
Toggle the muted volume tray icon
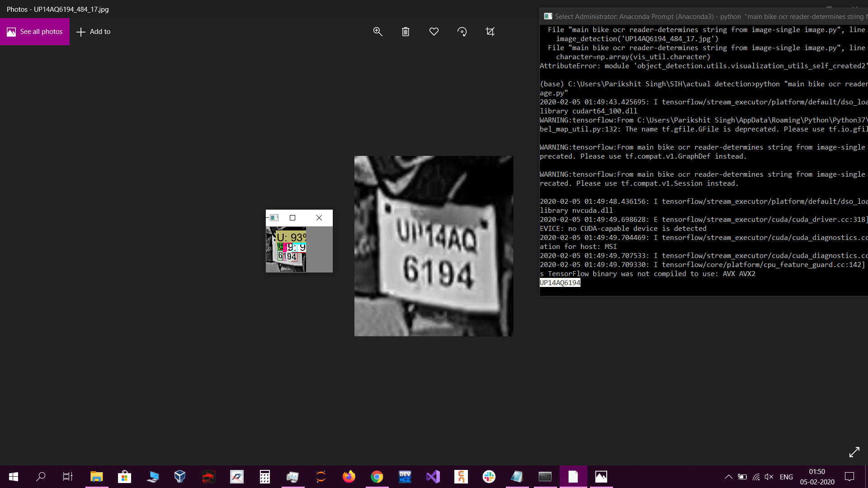(x=769, y=477)
